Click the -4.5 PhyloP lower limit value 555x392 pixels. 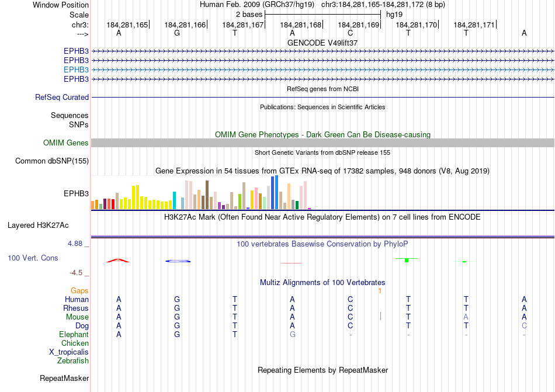click(76, 273)
